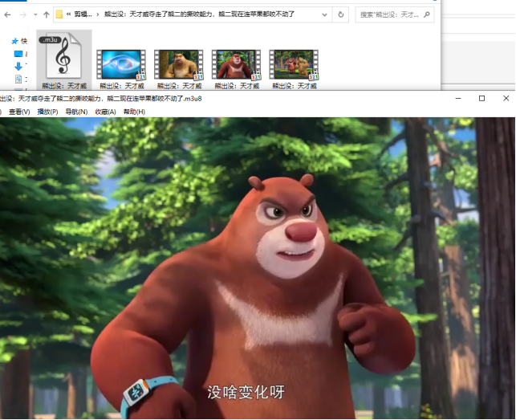Image resolution: width=516 pixels, height=420 pixels.
Task: Open Documents icon in sidebar
Action: click(x=18, y=79)
